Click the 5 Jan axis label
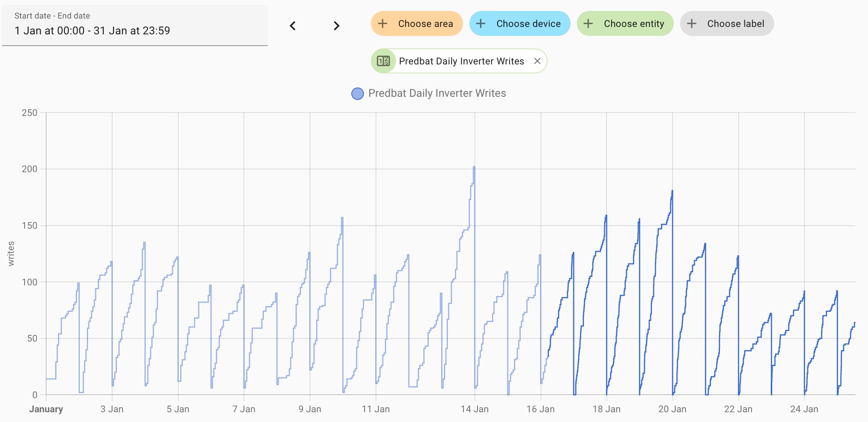 pos(178,409)
